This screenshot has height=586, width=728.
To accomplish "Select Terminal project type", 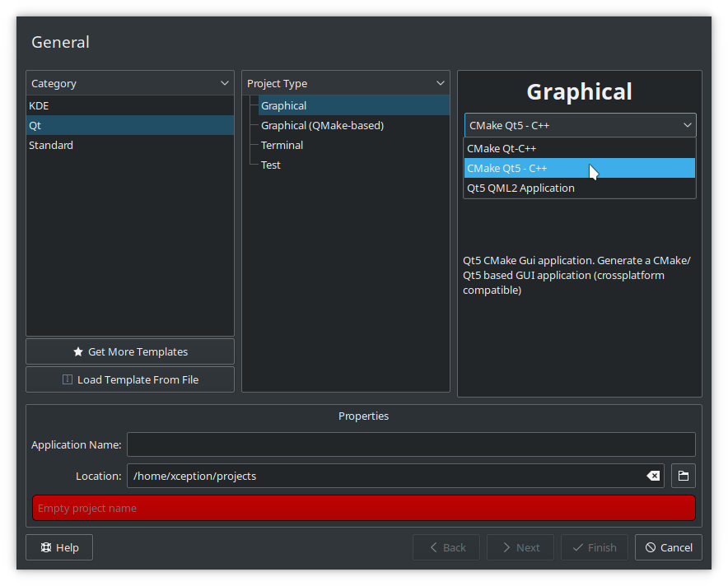I will coord(354,145).
